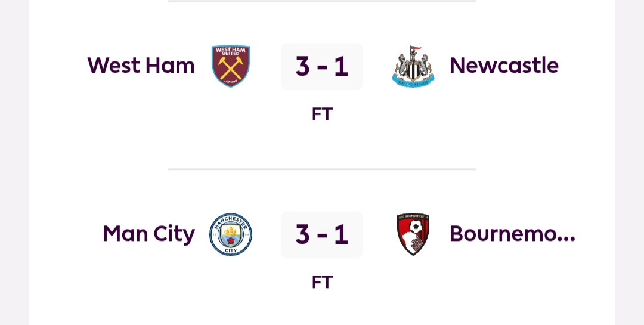Viewport: 644px width, 325px height.
Task: Click West Ham's goal count of 3
Action: pyautogui.click(x=303, y=66)
